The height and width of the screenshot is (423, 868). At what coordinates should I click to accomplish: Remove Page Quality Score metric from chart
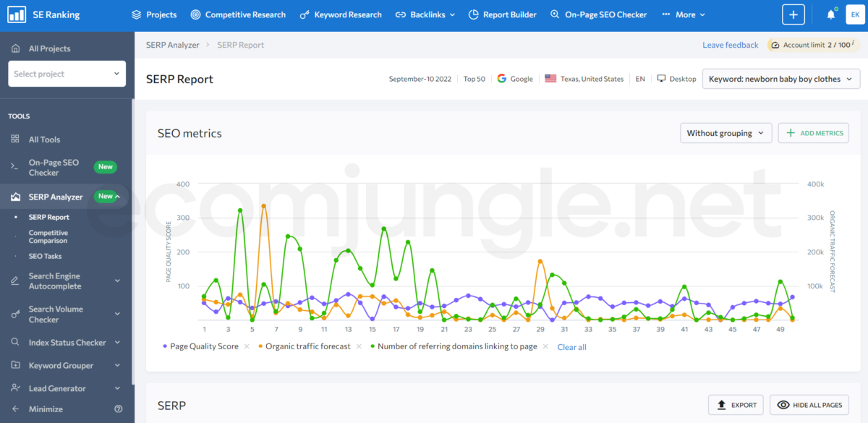pyautogui.click(x=247, y=347)
